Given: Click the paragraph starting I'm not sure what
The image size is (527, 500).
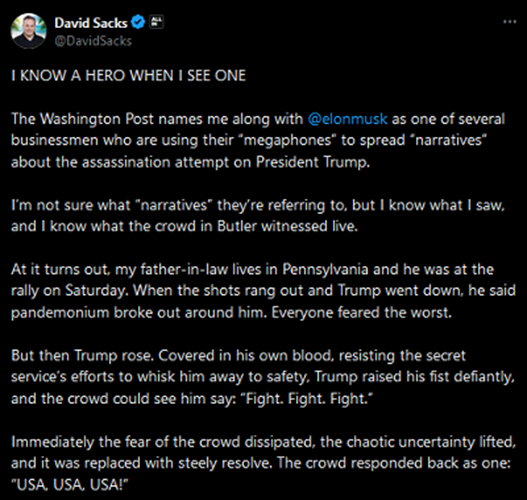Looking at the screenshot, I should 258,216.
